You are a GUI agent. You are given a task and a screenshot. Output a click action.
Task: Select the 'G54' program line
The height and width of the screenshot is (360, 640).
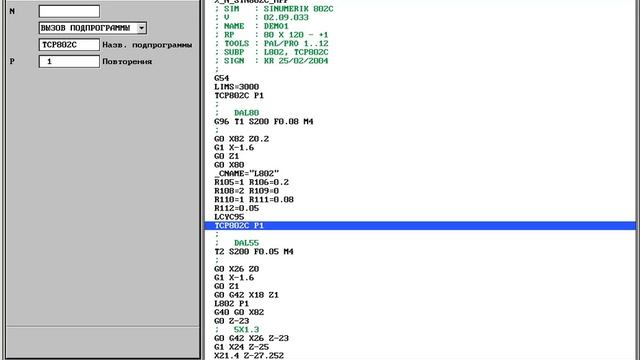tap(222, 78)
